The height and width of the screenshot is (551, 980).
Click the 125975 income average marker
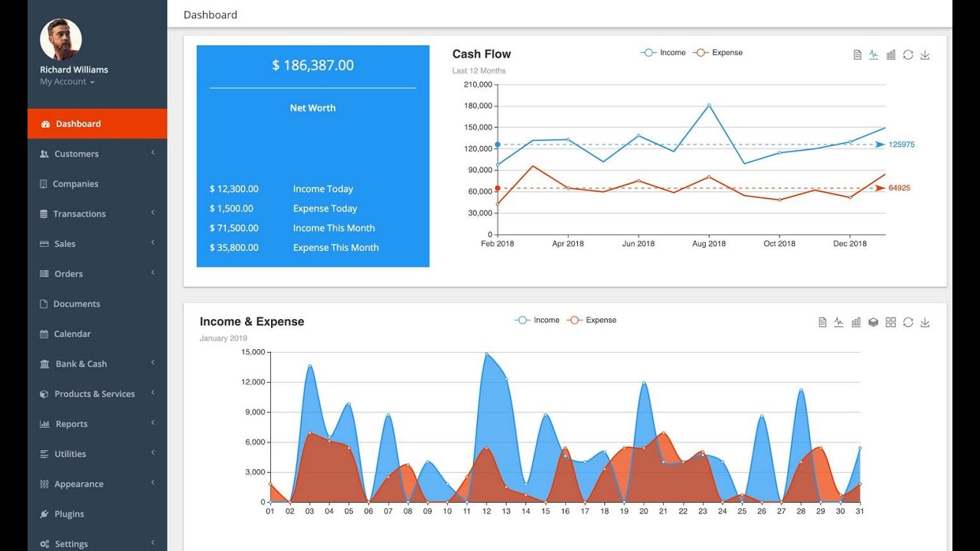(901, 145)
